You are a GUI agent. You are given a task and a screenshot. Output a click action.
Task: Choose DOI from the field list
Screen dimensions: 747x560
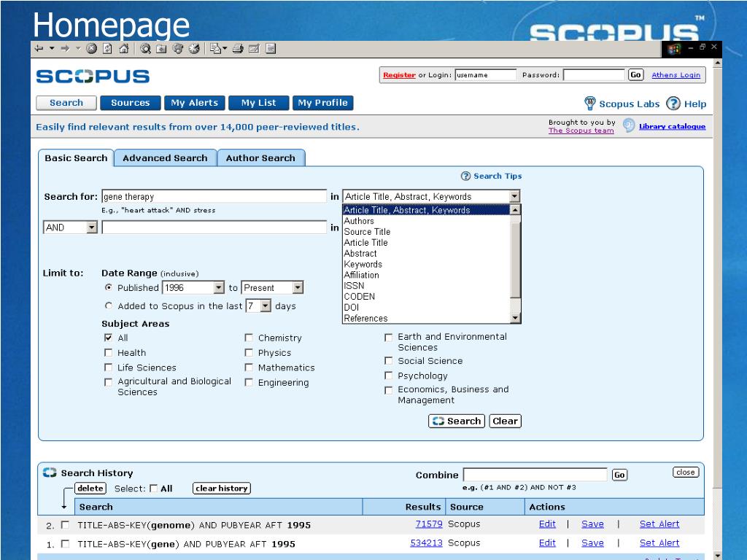(x=351, y=308)
